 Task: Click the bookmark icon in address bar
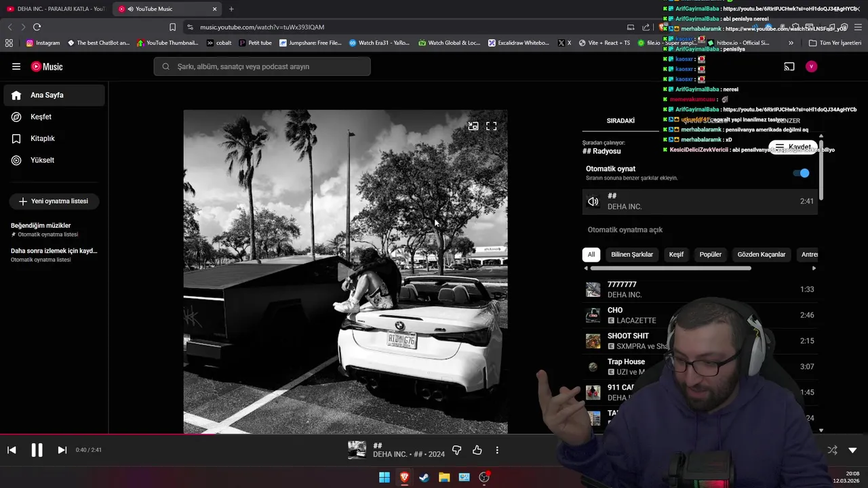[x=172, y=27]
